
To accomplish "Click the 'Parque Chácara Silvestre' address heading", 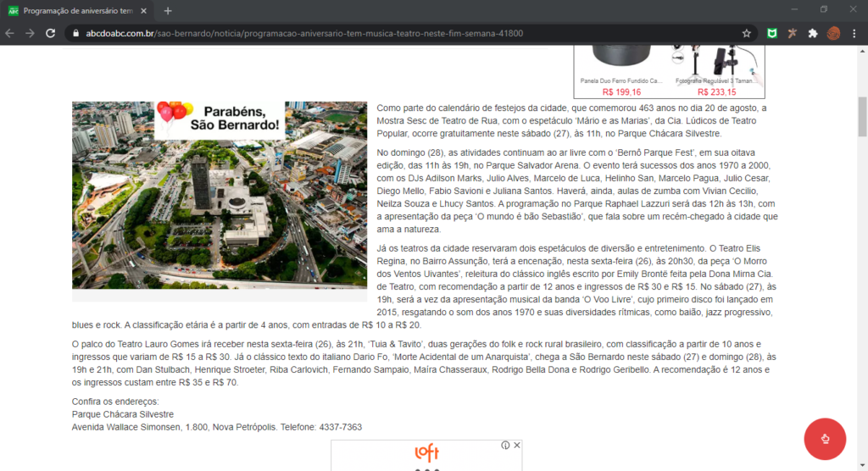I will click(x=122, y=414).
